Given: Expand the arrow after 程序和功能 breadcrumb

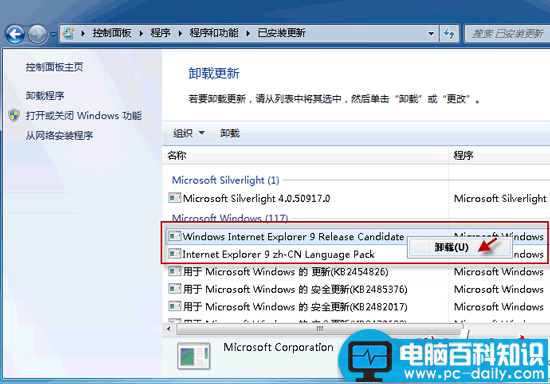Looking at the screenshot, I should pyautogui.click(x=248, y=33).
